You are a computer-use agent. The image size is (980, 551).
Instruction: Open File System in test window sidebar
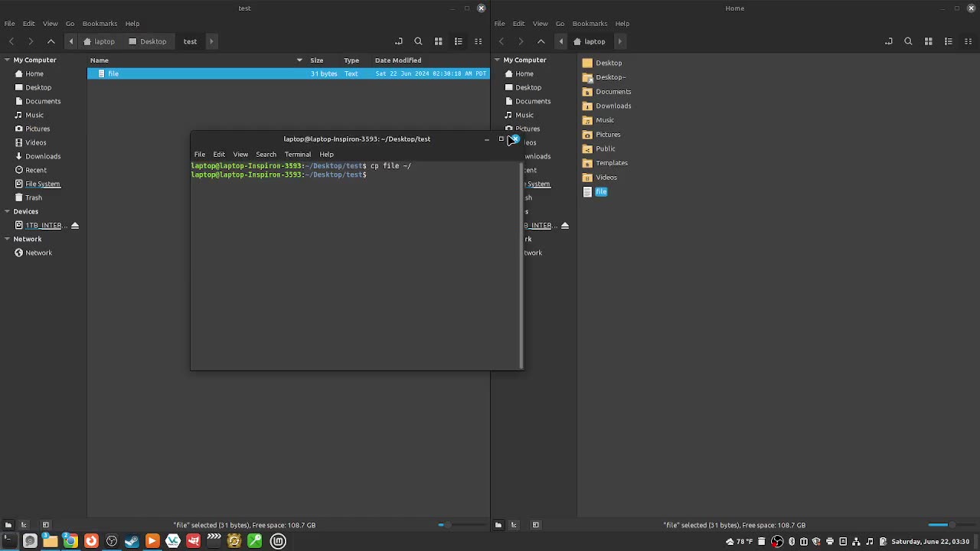click(x=43, y=184)
